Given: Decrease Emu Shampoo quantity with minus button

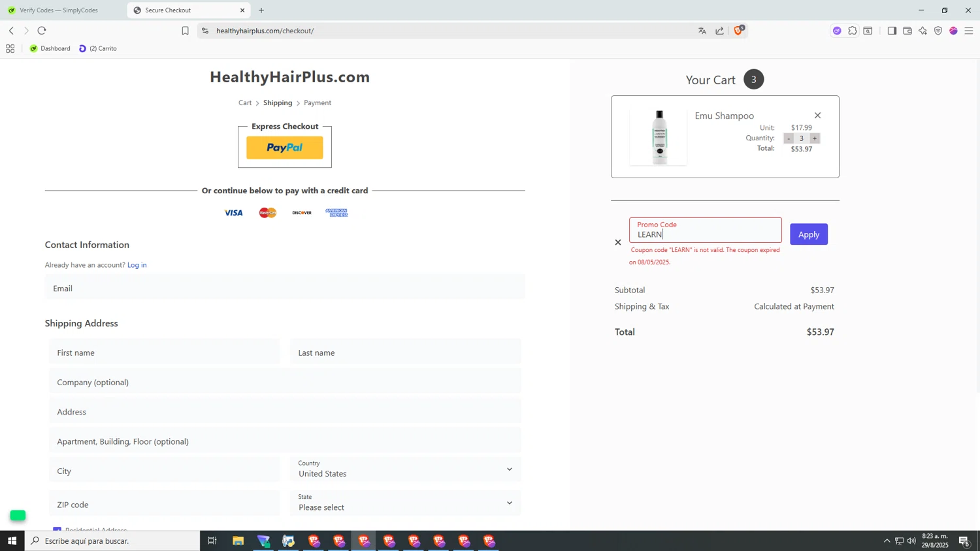Looking at the screenshot, I should click(x=789, y=138).
